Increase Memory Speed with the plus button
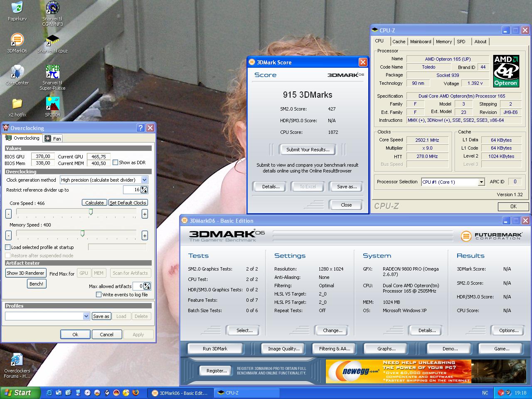 tap(145, 235)
